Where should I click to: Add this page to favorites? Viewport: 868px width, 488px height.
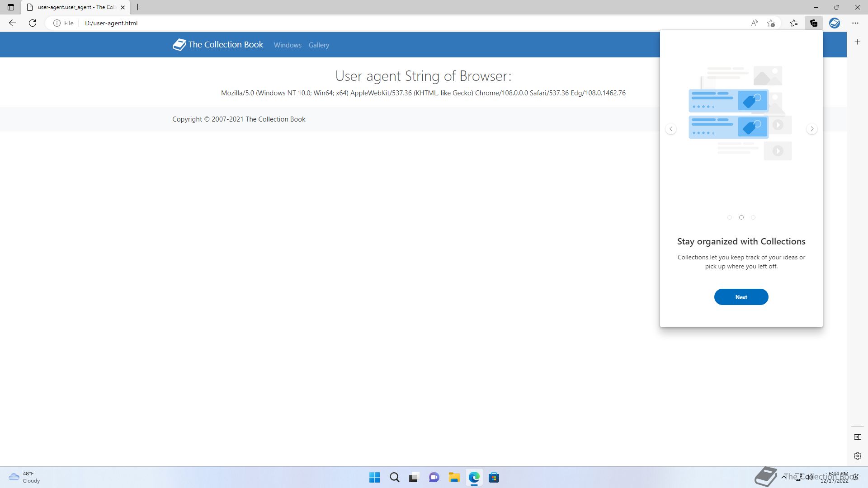pos(771,23)
